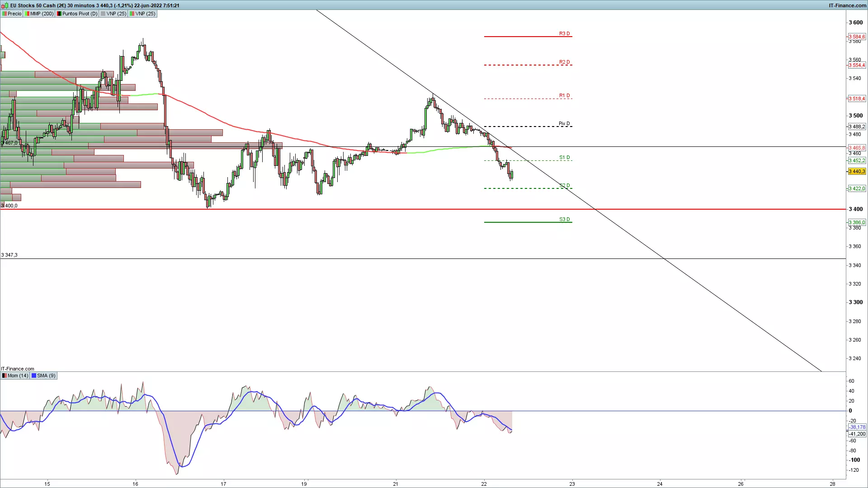The height and width of the screenshot is (488, 868).
Task: Select the Piv D pivot label
Action: click(564, 123)
